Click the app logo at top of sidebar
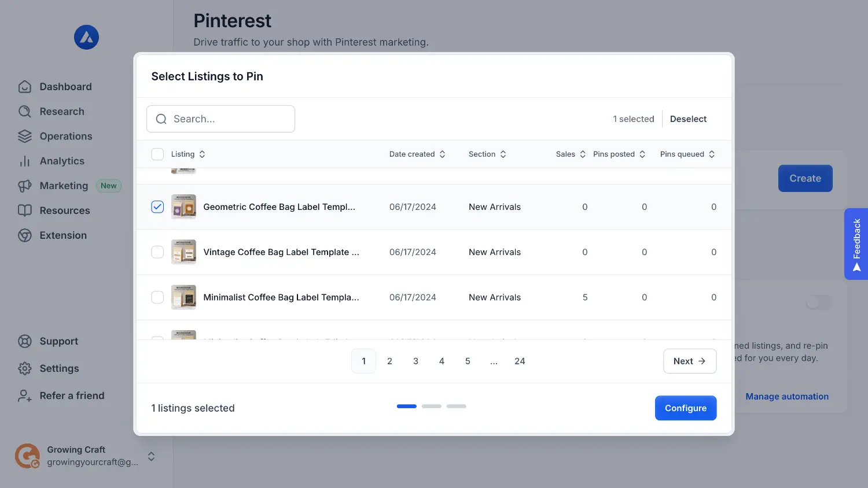 coord(86,37)
